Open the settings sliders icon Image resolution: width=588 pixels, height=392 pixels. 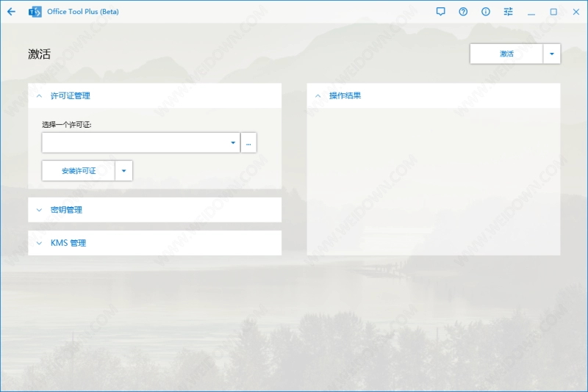coord(508,12)
